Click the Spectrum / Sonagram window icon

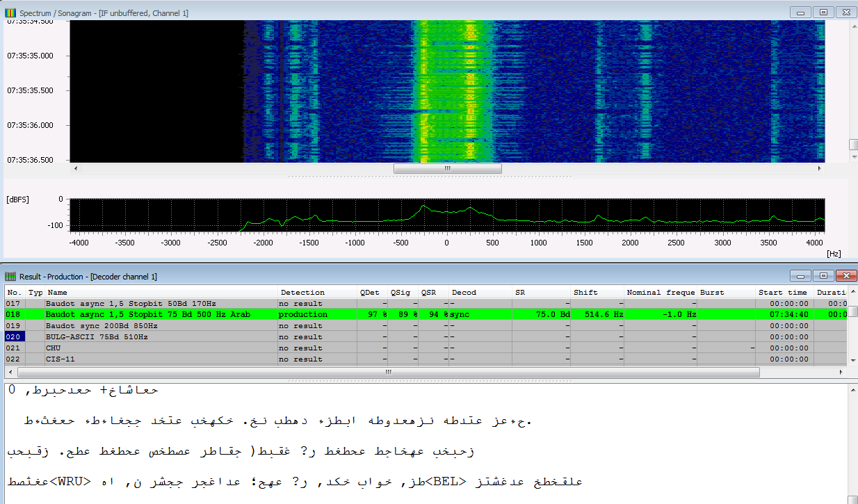(10, 13)
